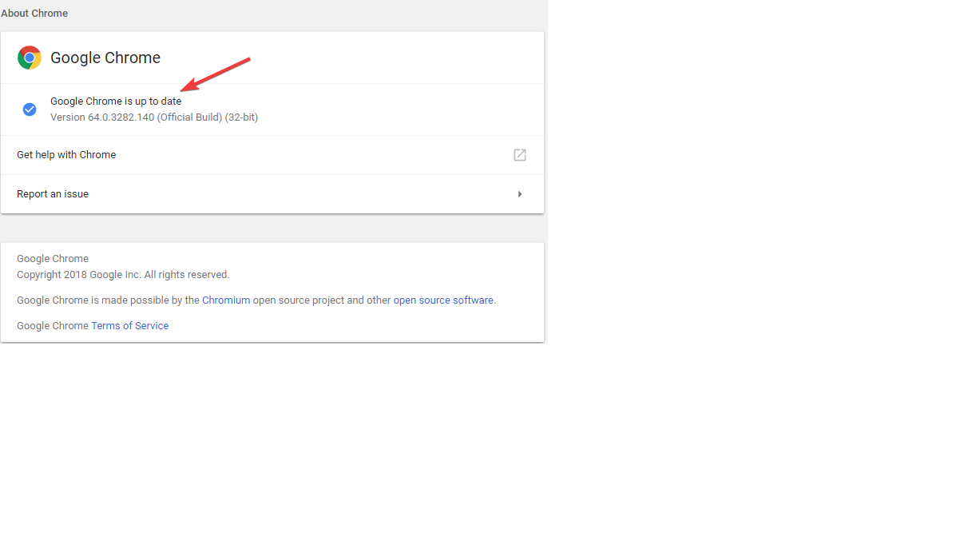The image size is (980, 553).
Task: Click the Google Chrome logo icon
Action: click(x=30, y=58)
